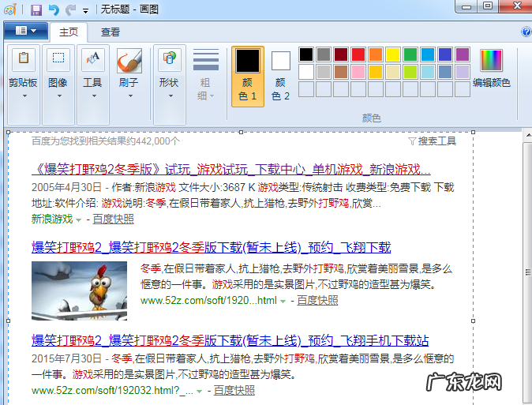This screenshot has height=405, width=532.
Task: Click the 粗细 line thickness icon
Action: [x=206, y=60]
